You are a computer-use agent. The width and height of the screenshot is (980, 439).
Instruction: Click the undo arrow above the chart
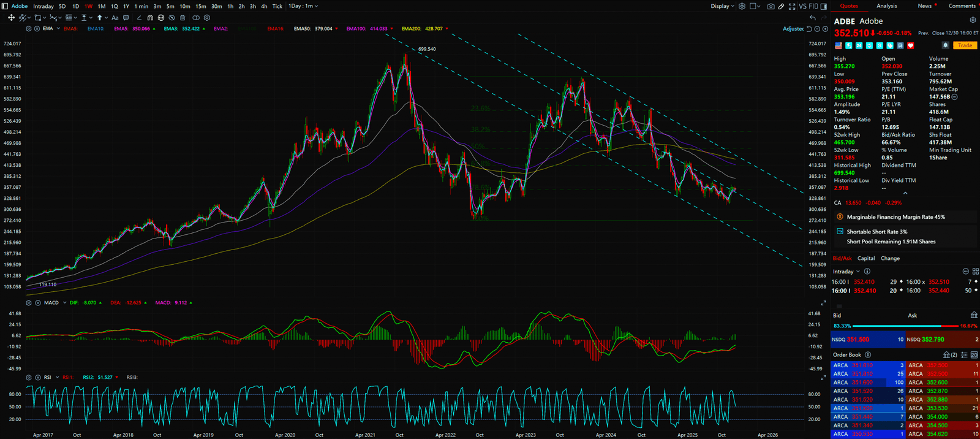click(x=812, y=18)
